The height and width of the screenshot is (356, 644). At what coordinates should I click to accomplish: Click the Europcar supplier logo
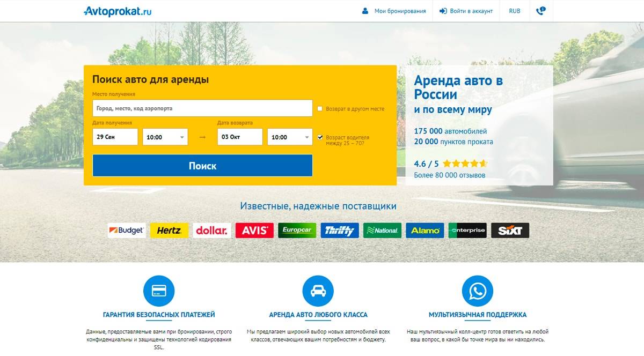(297, 231)
